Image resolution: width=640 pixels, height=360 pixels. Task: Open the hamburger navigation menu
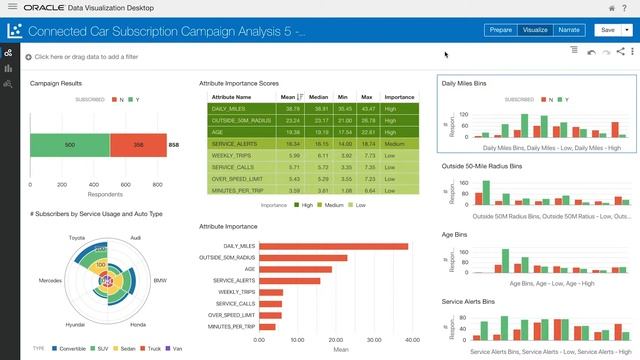(13, 7)
